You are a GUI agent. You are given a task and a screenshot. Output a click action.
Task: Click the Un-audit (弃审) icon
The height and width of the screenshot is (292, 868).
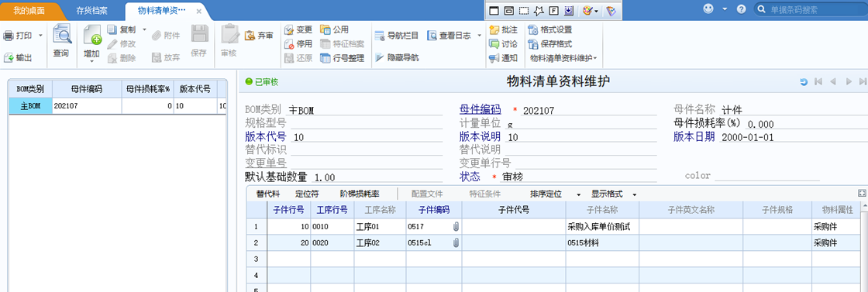[250, 36]
